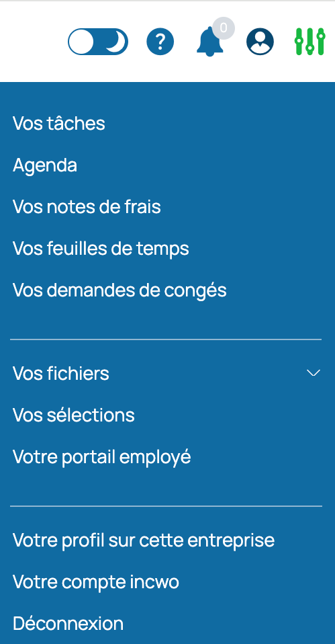Click the notification count badge
Screen dimensions: 335x644
coord(224,28)
